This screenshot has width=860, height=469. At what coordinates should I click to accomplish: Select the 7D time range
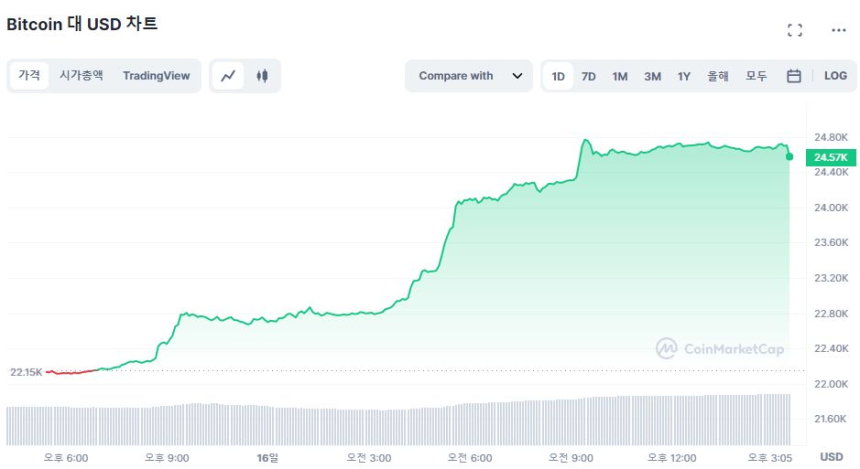tap(589, 76)
